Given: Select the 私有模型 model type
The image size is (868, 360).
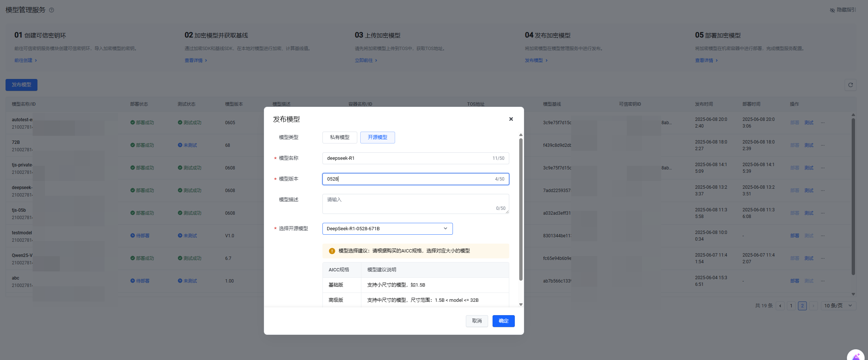Looking at the screenshot, I should [340, 138].
